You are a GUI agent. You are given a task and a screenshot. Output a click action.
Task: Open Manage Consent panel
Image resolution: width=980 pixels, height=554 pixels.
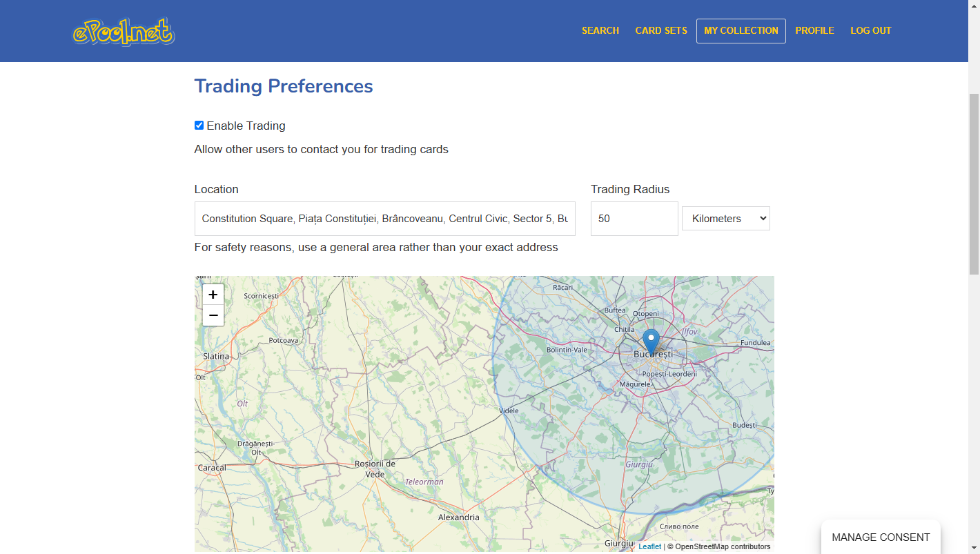[881, 537]
